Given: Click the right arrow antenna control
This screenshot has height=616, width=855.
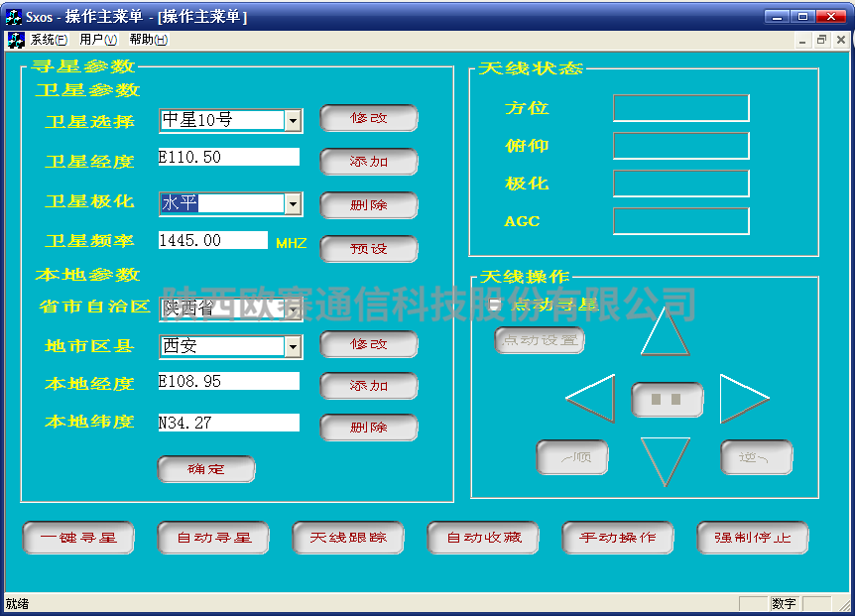Looking at the screenshot, I should click(741, 399).
